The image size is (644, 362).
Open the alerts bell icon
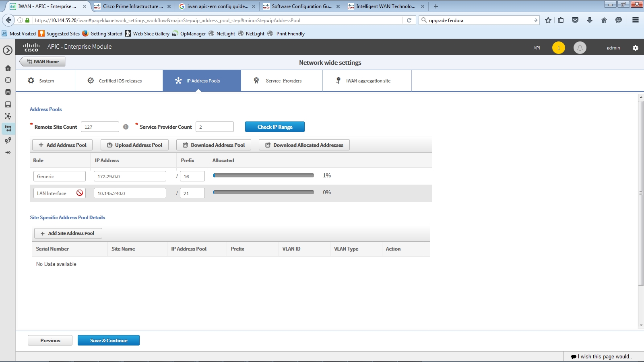tap(580, 48)
